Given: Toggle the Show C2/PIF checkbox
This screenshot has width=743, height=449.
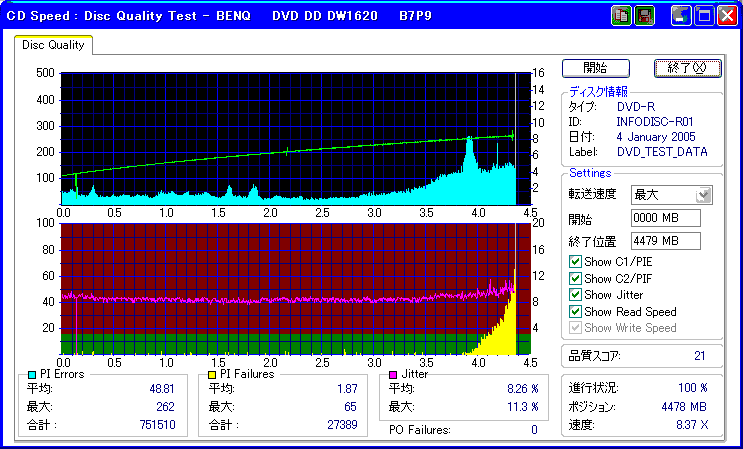Looking at the screenshot, I should point(575,278).
